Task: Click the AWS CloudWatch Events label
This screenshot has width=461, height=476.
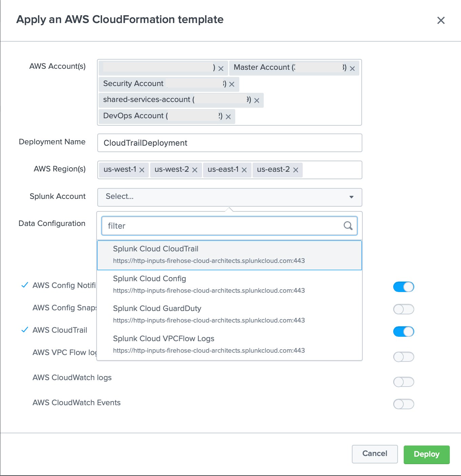Action: [77, 402]
